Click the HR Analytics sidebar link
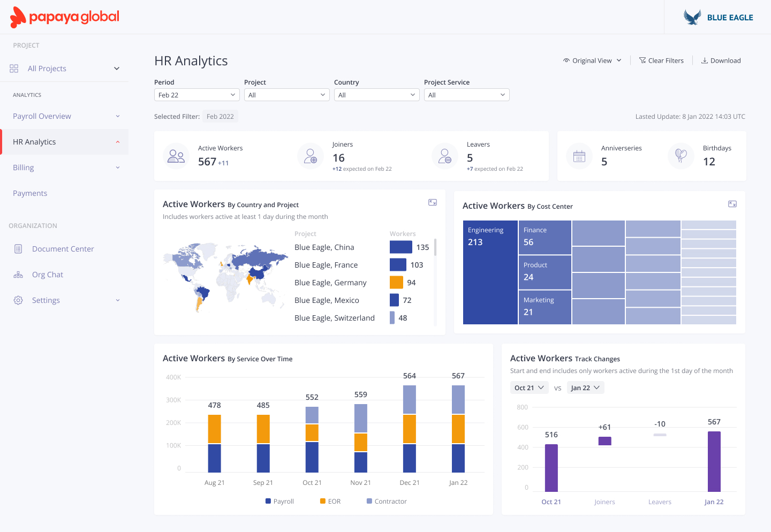 tap(34, 141)
